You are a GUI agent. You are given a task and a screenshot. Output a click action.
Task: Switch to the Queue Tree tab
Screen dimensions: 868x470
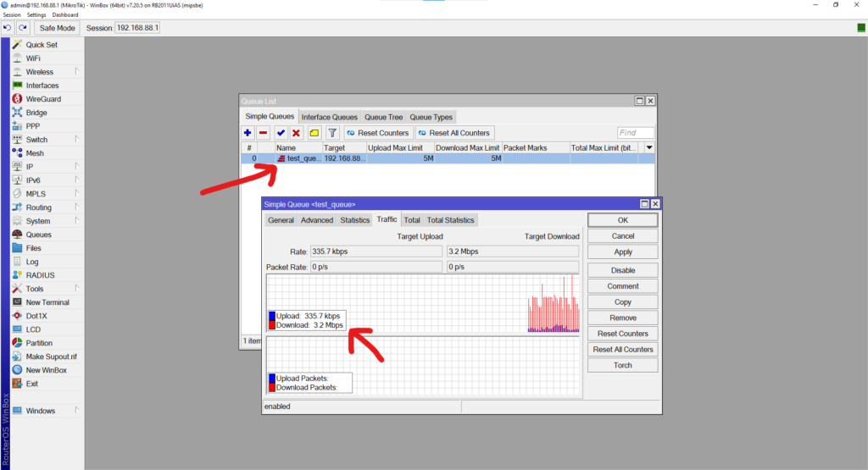pos(383,117)
